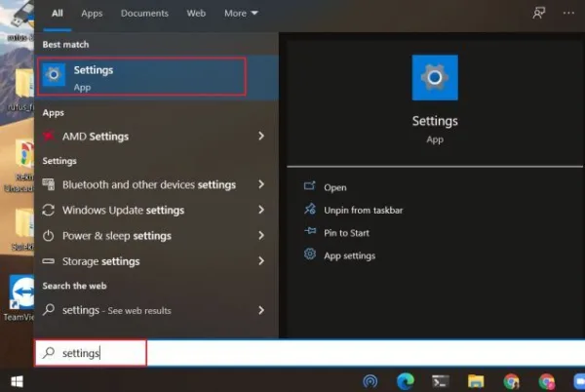The height and width of the screenshot is (392, 585).
Task: Click Open in the preview pane
Action: pyautogui.click(x=335, y=187)
